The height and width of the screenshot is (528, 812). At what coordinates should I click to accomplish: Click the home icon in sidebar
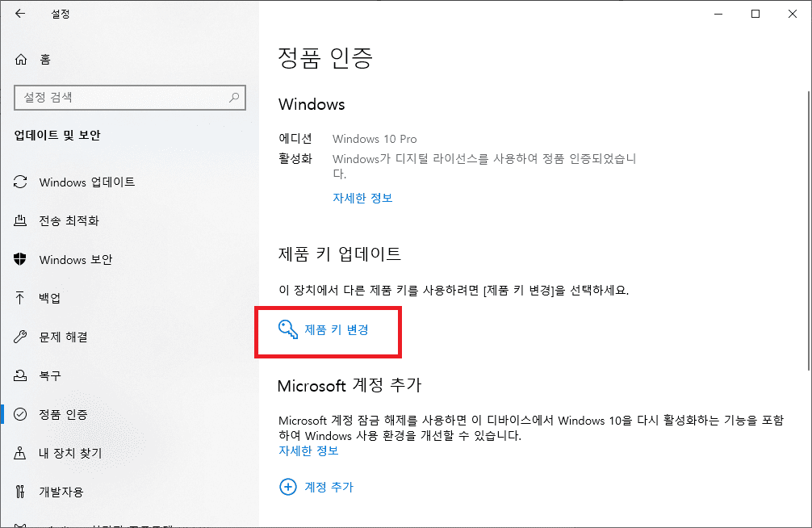[21, 60]
